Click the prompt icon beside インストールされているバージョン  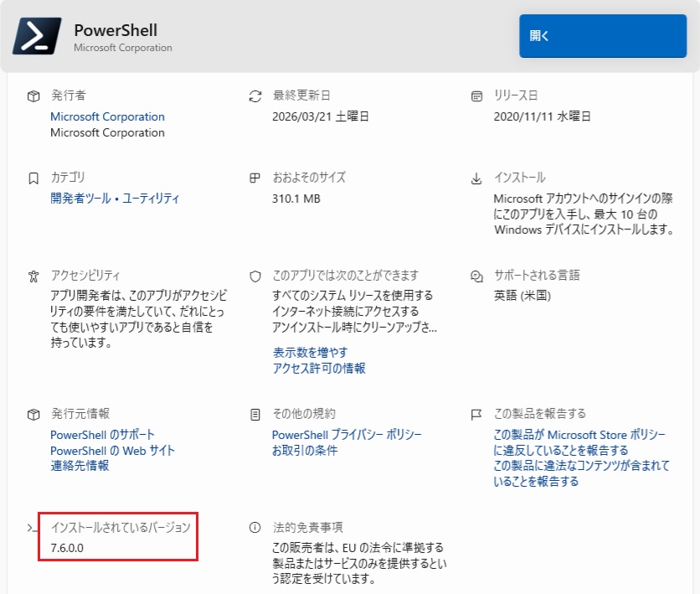point(32,528)
